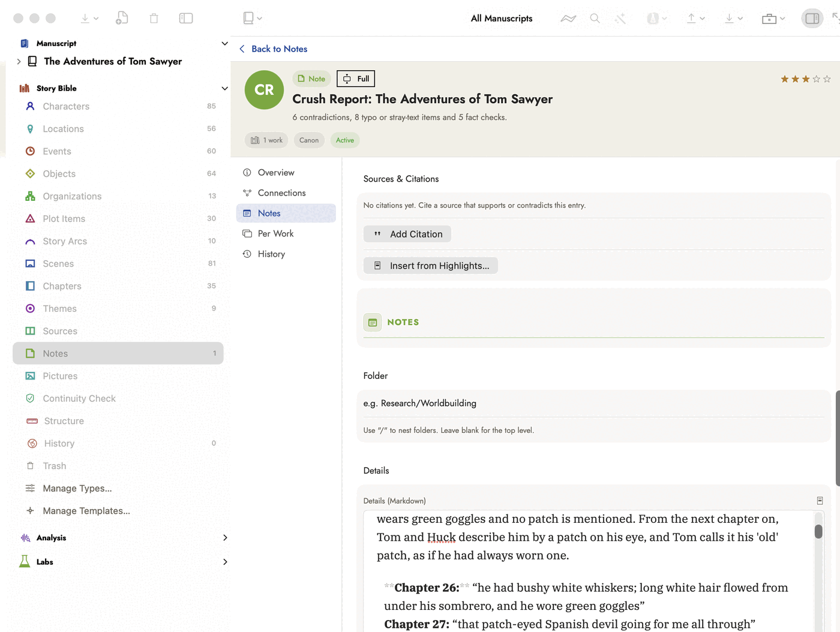Open the Trash in the sidebar
The image size is (840, 632).
pyautogui.click(x=118, y=466)
